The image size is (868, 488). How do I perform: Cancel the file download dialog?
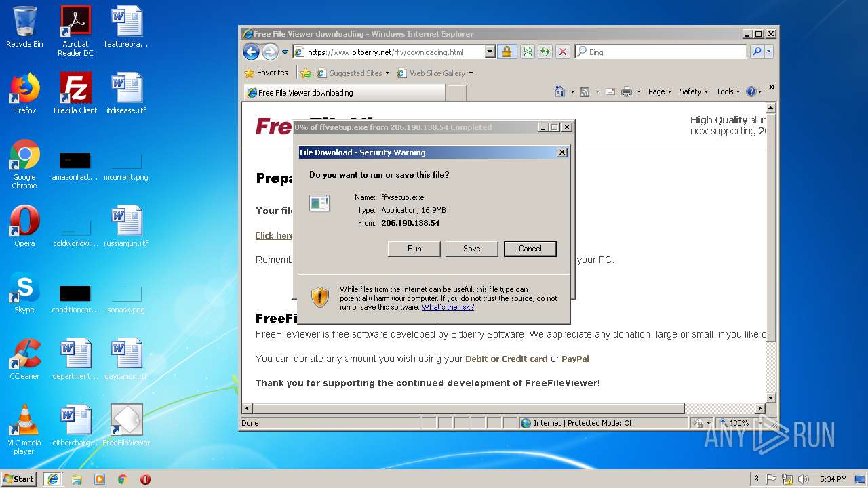[x=530, y=249]
